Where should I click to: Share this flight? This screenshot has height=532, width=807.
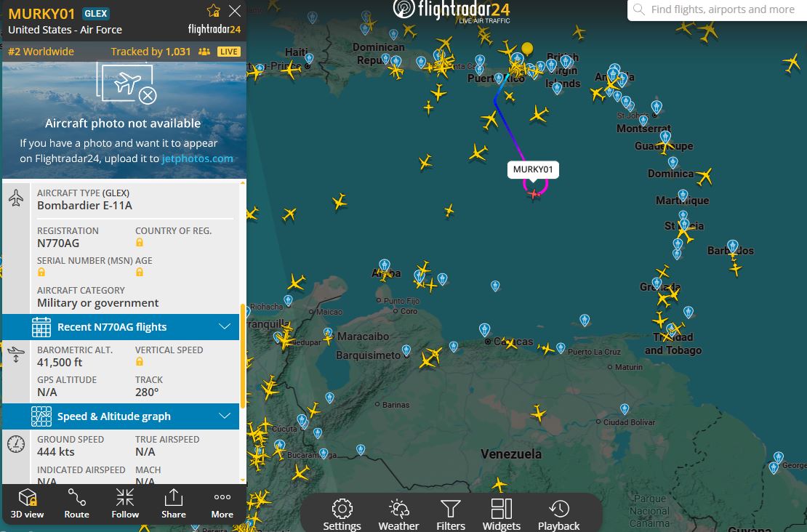pos(174,503)
